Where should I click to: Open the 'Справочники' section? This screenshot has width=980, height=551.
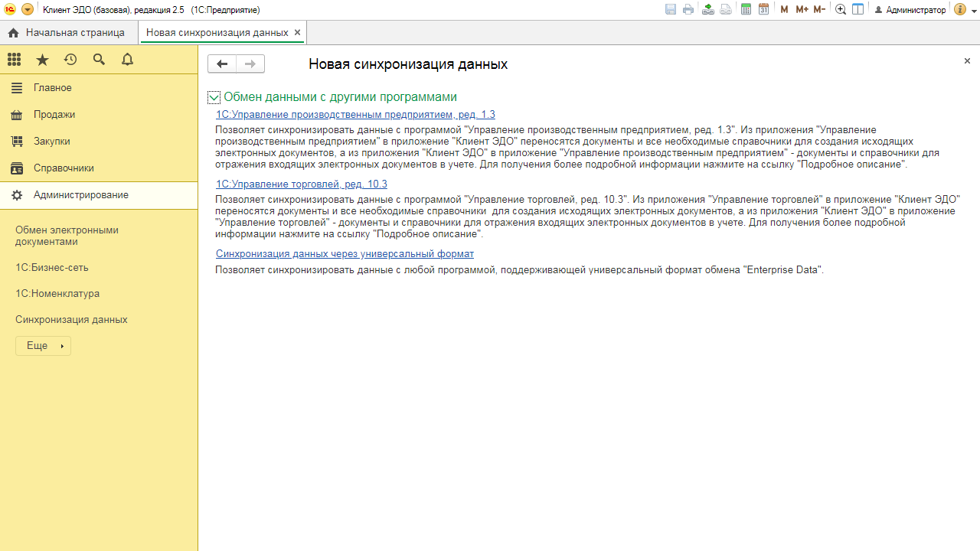(64, 168)
